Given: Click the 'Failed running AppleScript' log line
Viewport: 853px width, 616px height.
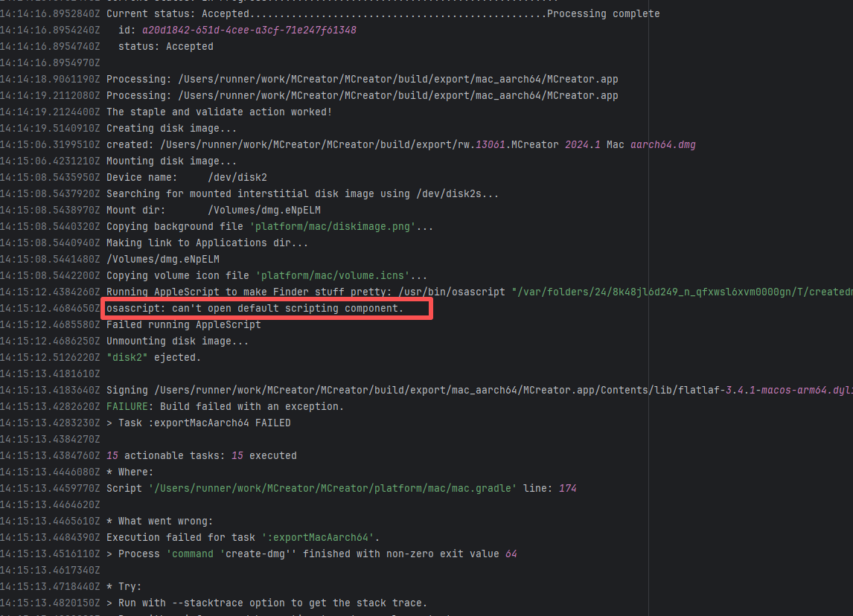Looking at the screenshot, I should pyautogui.click(x=183, y=324).
